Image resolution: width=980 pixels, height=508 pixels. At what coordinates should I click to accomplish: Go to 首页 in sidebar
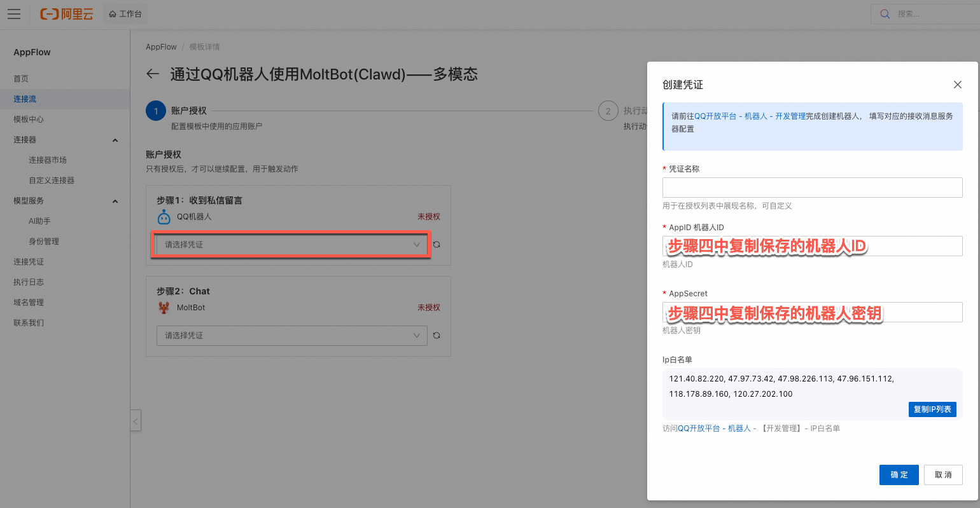tap(21, 79)
